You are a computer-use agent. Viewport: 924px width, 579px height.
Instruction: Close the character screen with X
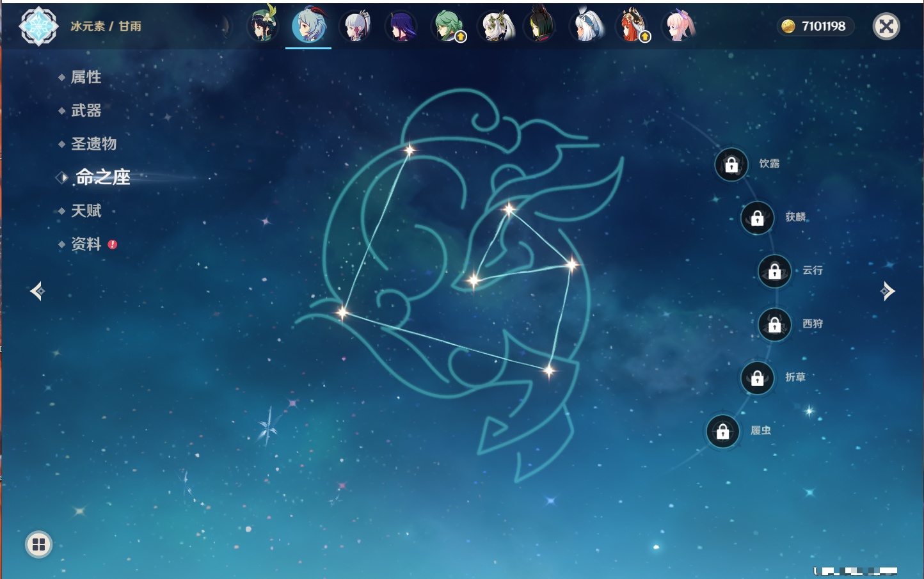coord(887,26)
